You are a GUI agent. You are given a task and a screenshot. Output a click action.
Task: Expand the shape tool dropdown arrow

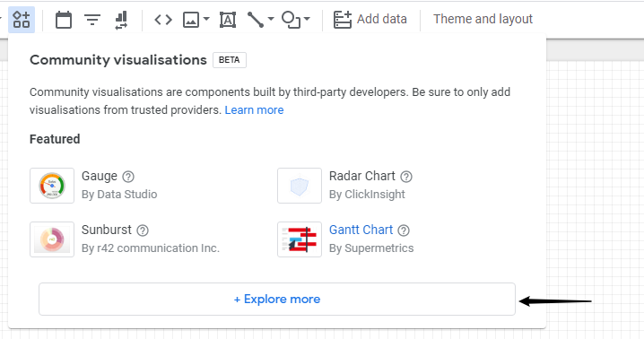point(307,19)
